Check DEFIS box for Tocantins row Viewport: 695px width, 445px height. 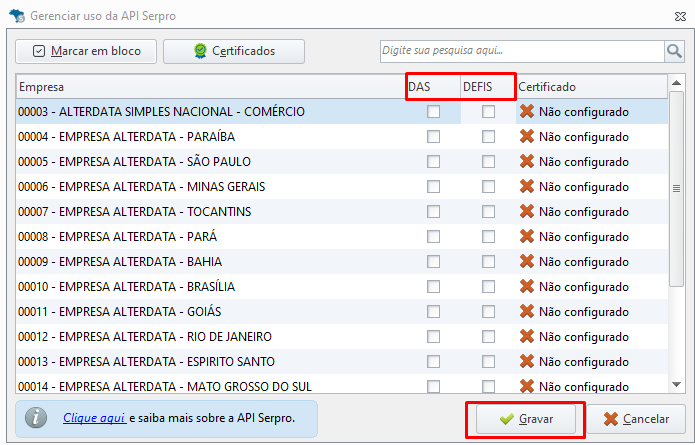(488, 211)
